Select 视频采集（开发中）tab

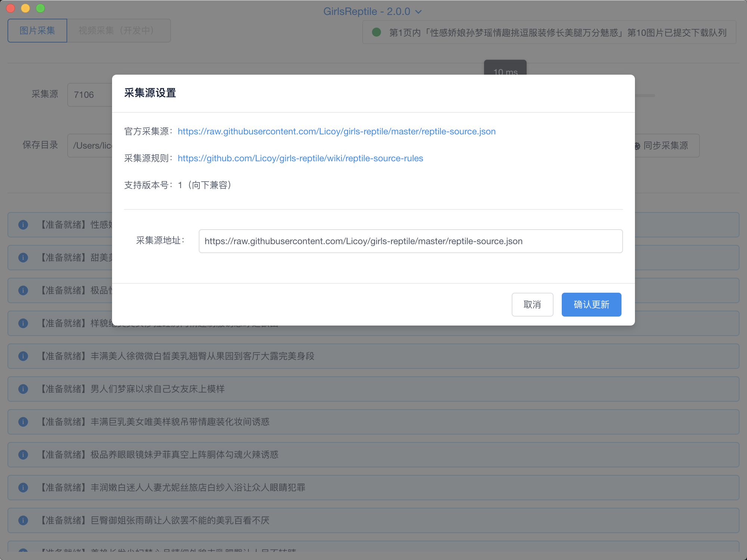[118, 31]
